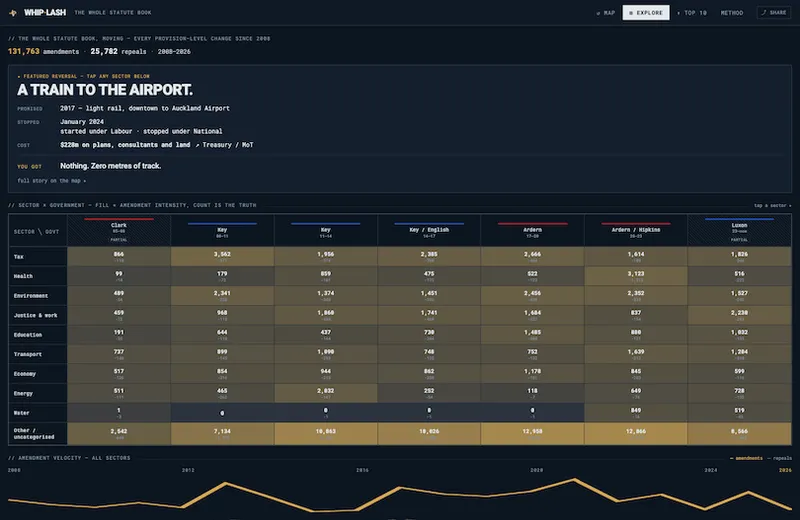800x520 pixels.
Task: Open the Economy sector row
Action: point(400,374)
